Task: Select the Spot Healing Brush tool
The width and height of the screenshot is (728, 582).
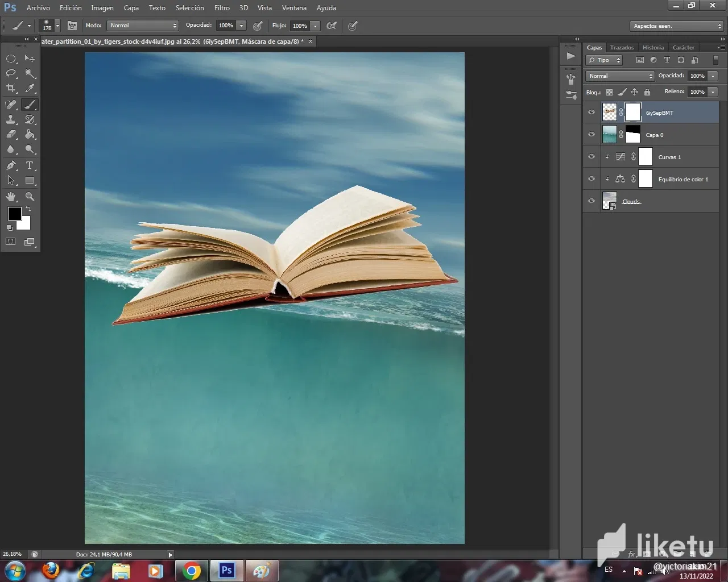Action: (x=11, y=105)
